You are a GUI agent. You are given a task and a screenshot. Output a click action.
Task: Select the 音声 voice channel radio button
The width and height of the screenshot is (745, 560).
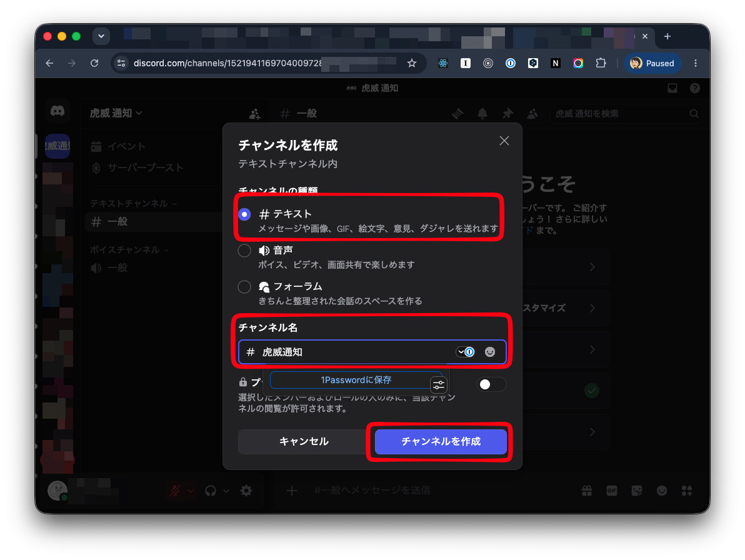(x=244, y=251)
